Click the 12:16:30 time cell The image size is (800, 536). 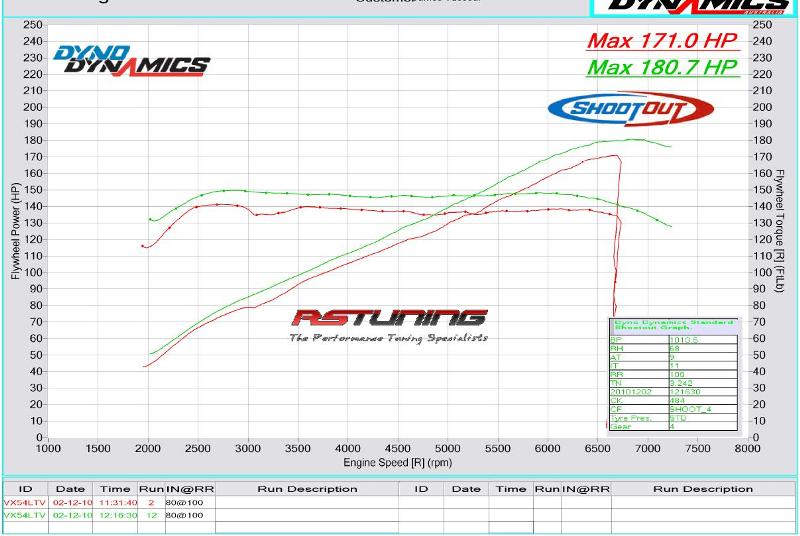117,515
